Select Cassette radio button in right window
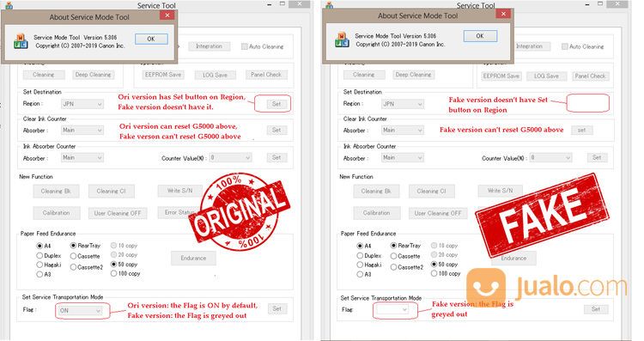644x341 pixels. tap(393, 256)
